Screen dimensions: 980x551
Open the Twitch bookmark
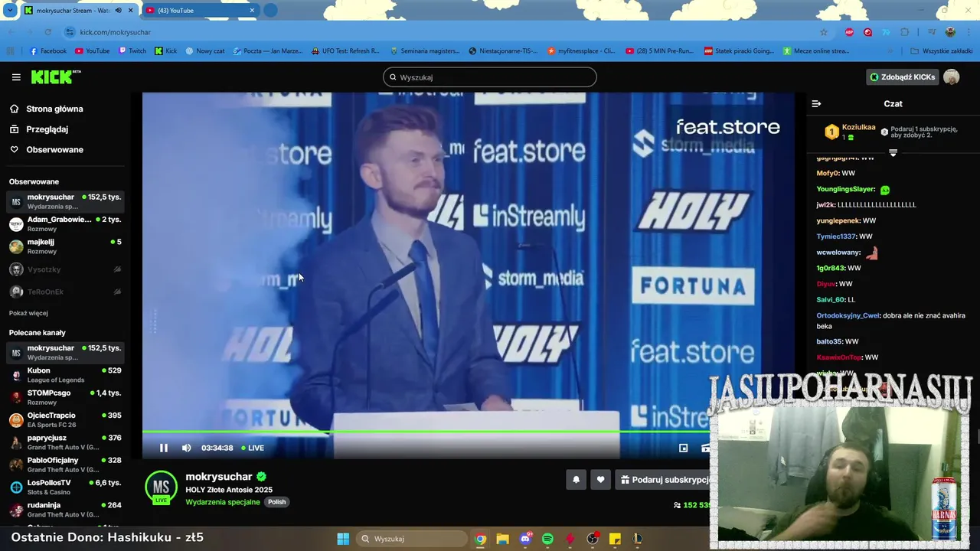pos(132,51)
